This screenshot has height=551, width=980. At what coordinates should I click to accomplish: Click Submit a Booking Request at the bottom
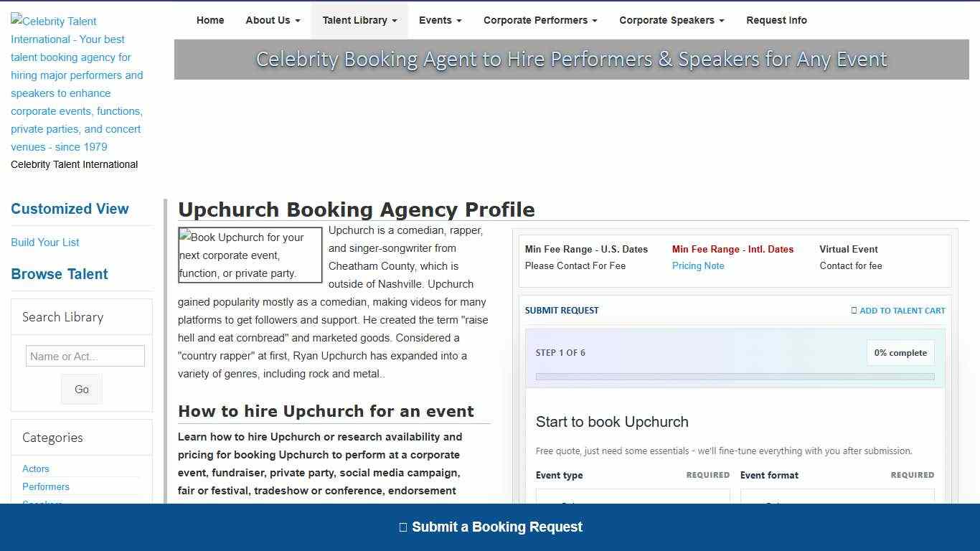point(496,527)
